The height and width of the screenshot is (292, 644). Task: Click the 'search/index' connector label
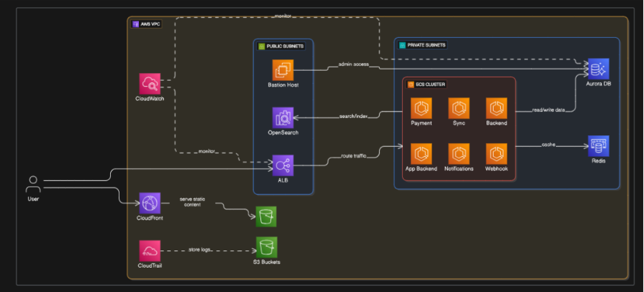click(x=353, y=116)
